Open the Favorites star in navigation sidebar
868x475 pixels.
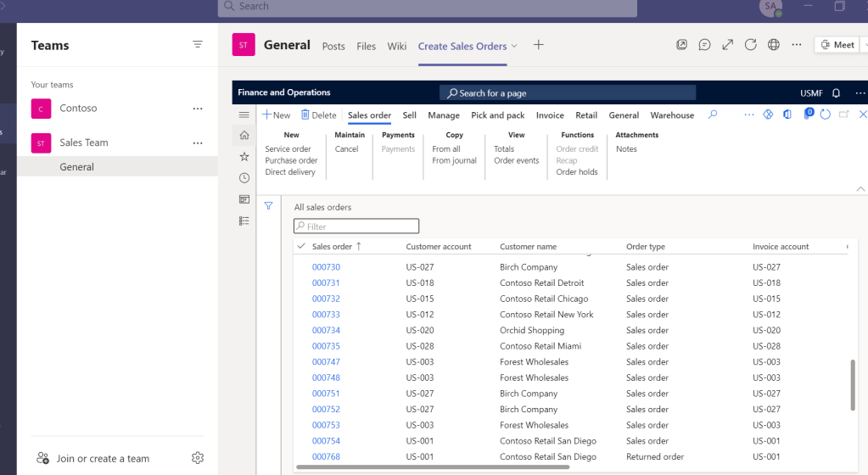click(x=244, y=157)
